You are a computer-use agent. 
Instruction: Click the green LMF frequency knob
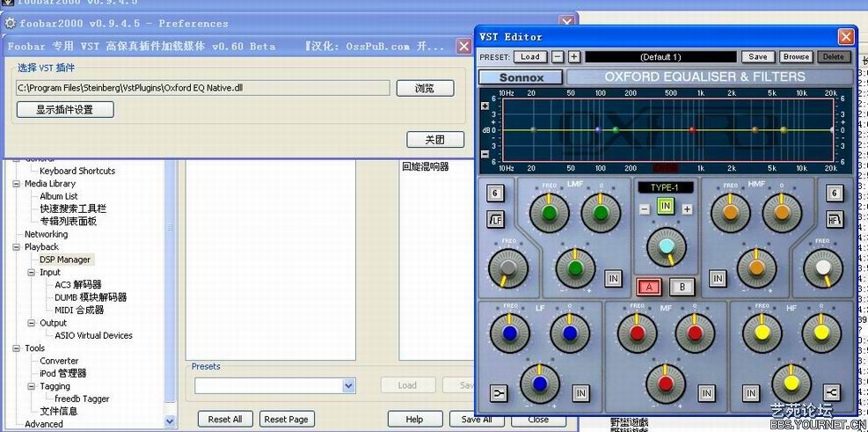coord(549,213)
